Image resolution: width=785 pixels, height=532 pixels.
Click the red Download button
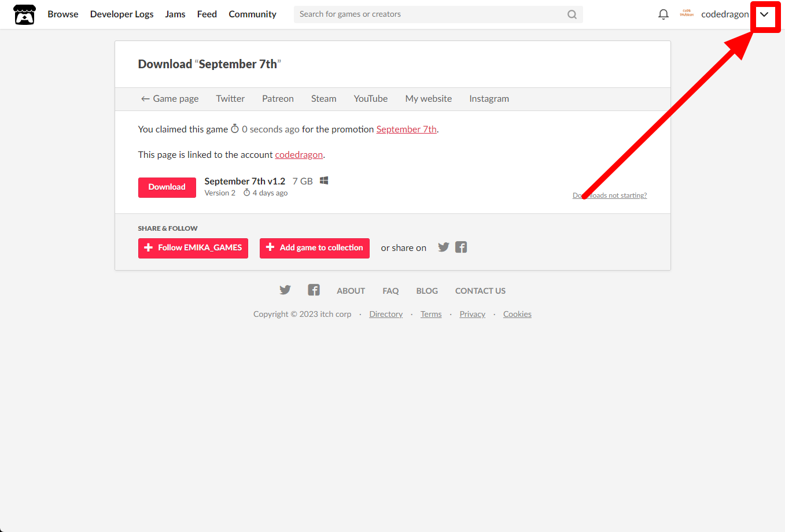(167, 187)
